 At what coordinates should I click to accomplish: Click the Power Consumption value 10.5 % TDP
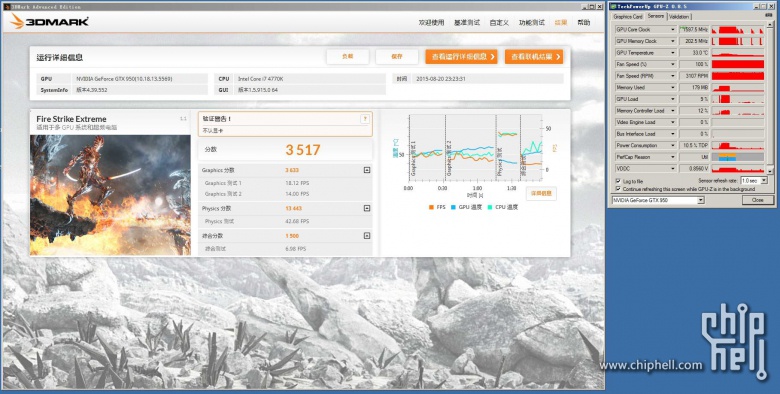[x=694, y=145]
